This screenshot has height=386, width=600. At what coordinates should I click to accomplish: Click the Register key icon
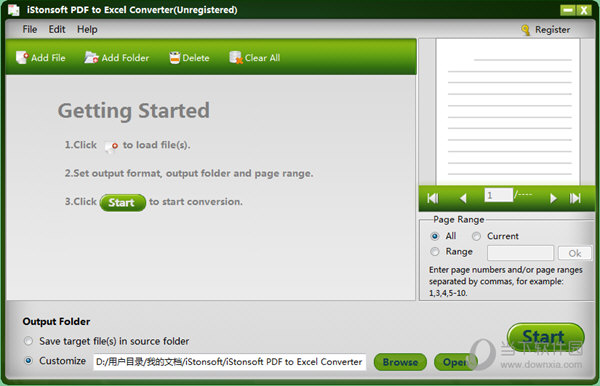(525, 30)
